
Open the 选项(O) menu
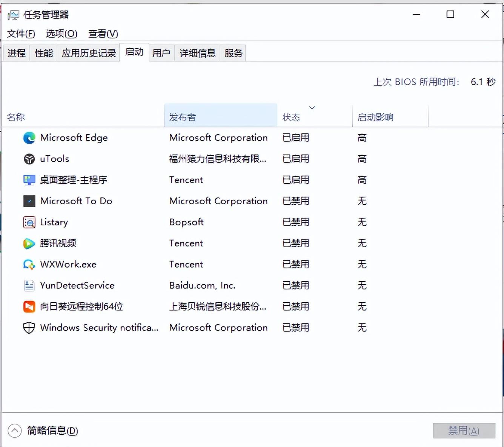click(x=61, y=34)
